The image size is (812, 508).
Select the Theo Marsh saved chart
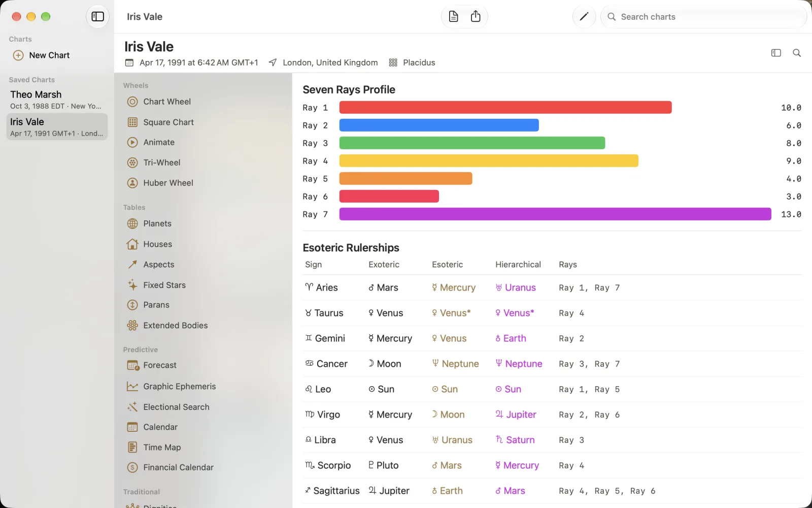57,100
